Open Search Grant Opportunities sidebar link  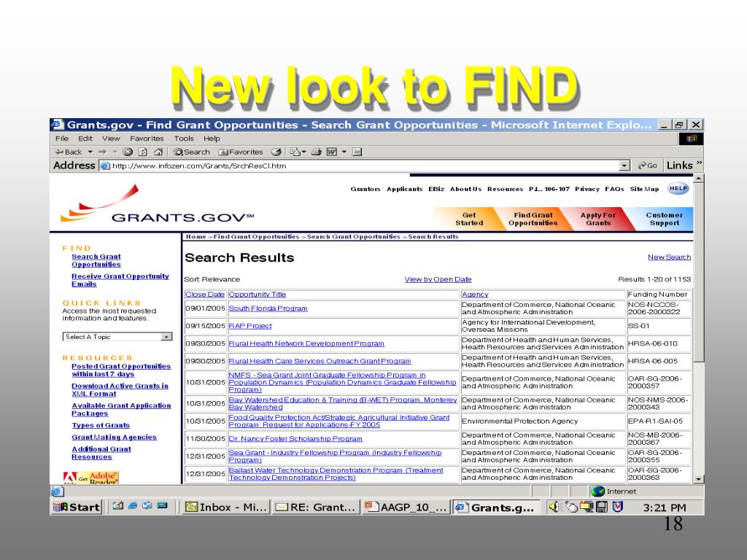(x=96, y=260)
